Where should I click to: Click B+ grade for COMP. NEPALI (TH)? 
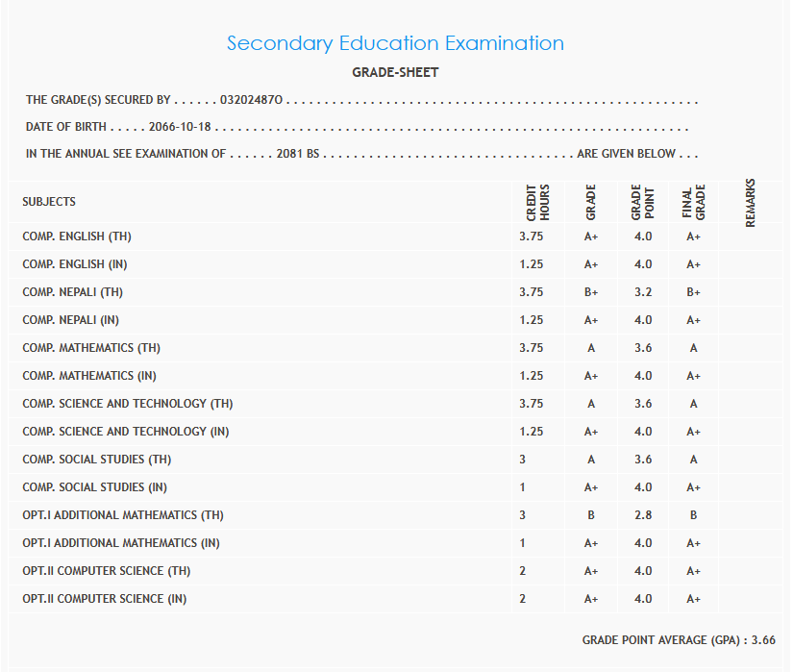tap(591, 292)
